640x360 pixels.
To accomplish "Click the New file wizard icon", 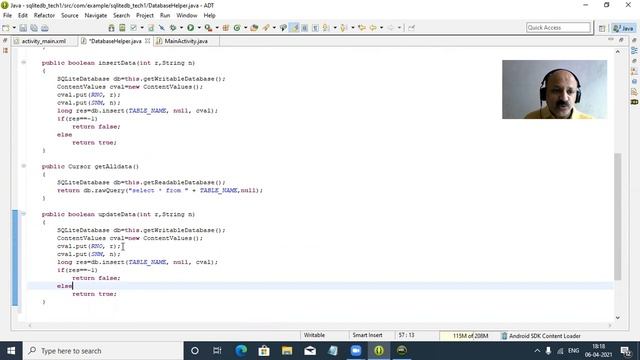I will point(6,28).
